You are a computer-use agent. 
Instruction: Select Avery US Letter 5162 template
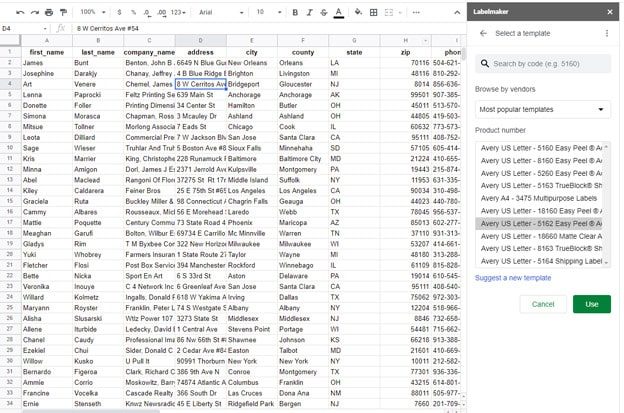coord(541,224)
